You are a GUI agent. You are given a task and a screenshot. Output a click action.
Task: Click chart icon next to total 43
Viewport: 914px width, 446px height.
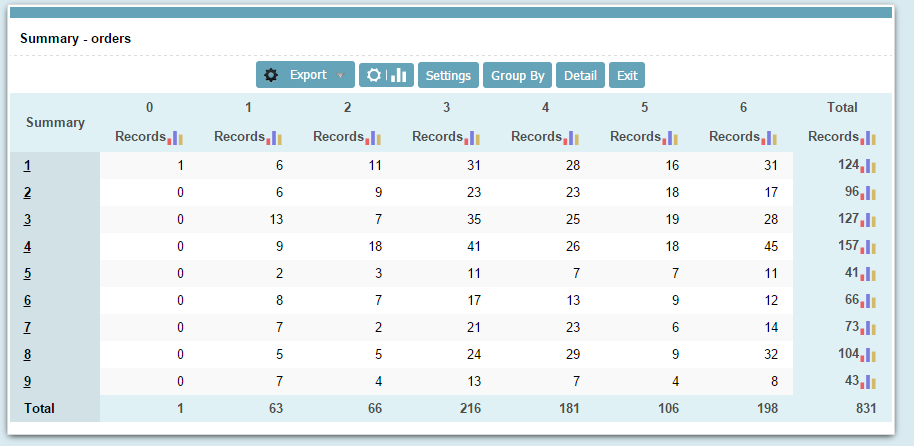[x=867, y=382]
